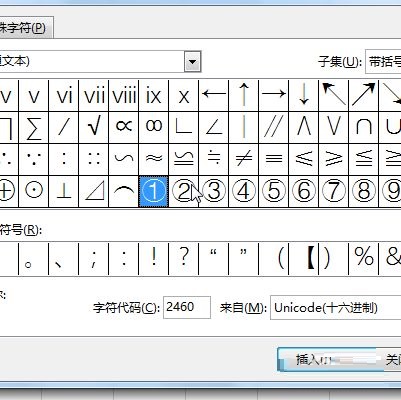Select the right arrow → symbol
401x400 pixels.
tap(274, 96)
